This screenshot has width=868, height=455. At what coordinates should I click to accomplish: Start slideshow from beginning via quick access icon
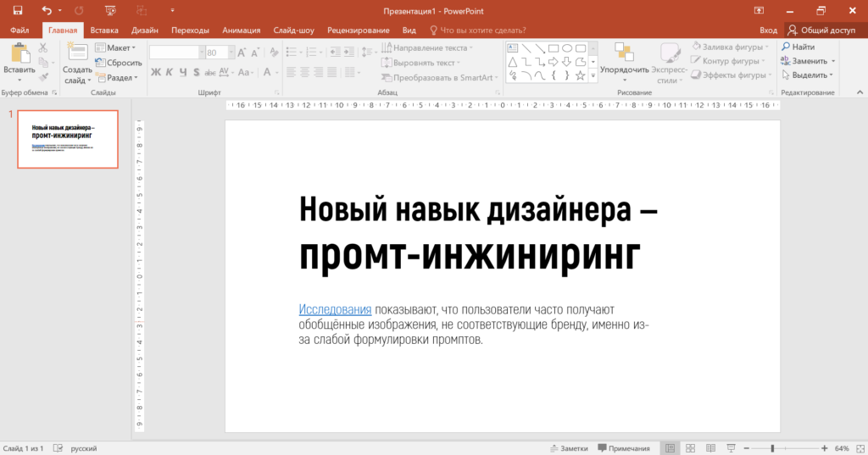[110, 10]
